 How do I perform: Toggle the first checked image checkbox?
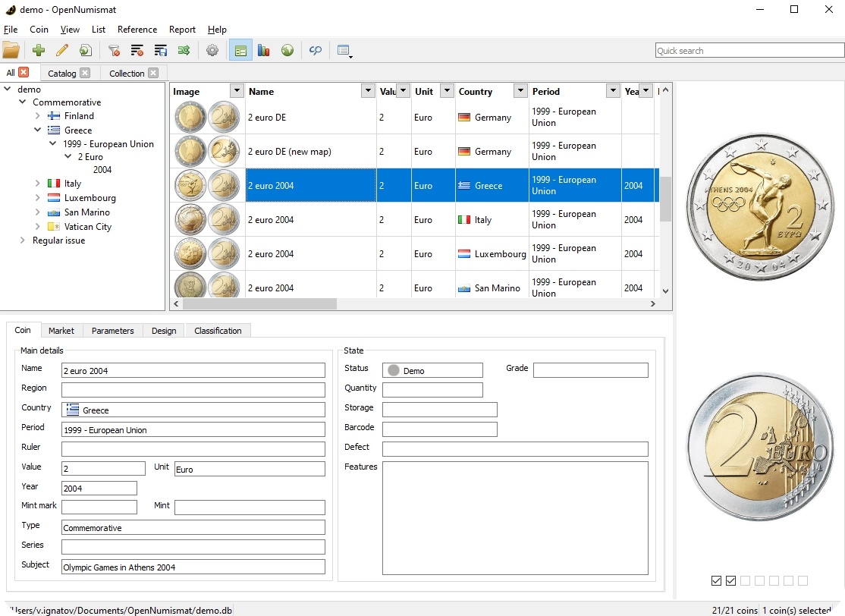(716, 580)
